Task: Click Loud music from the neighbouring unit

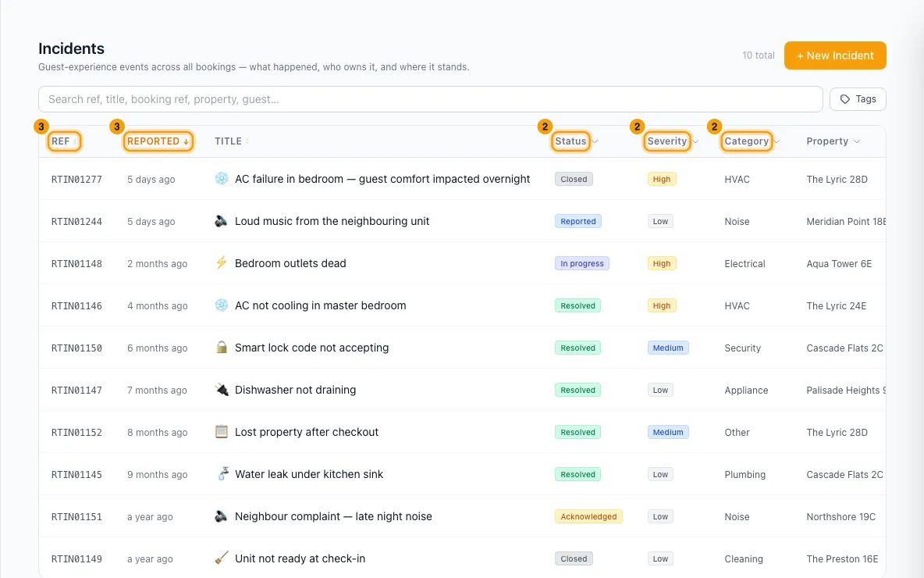Action: 332,221
